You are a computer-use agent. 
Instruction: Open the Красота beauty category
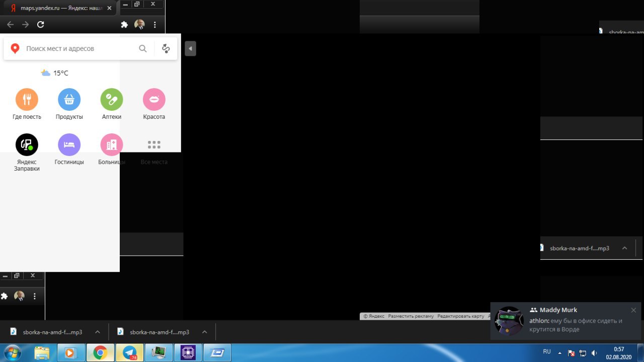[x=154, y=105]
